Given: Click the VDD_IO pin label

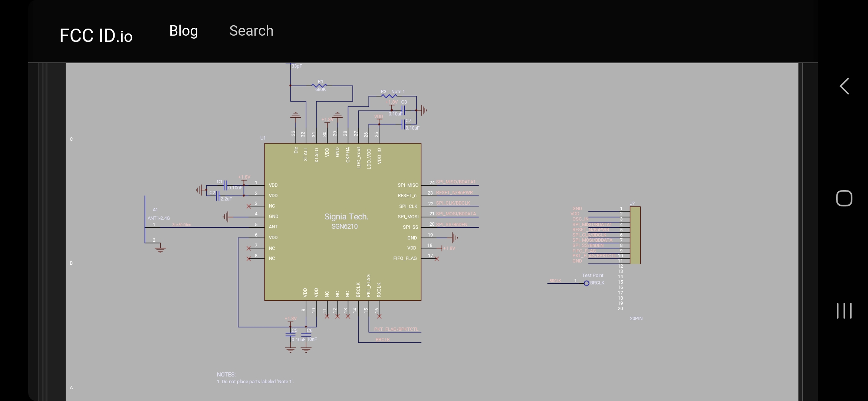Looking at the screenshot, I should click(x=379, y=156).
